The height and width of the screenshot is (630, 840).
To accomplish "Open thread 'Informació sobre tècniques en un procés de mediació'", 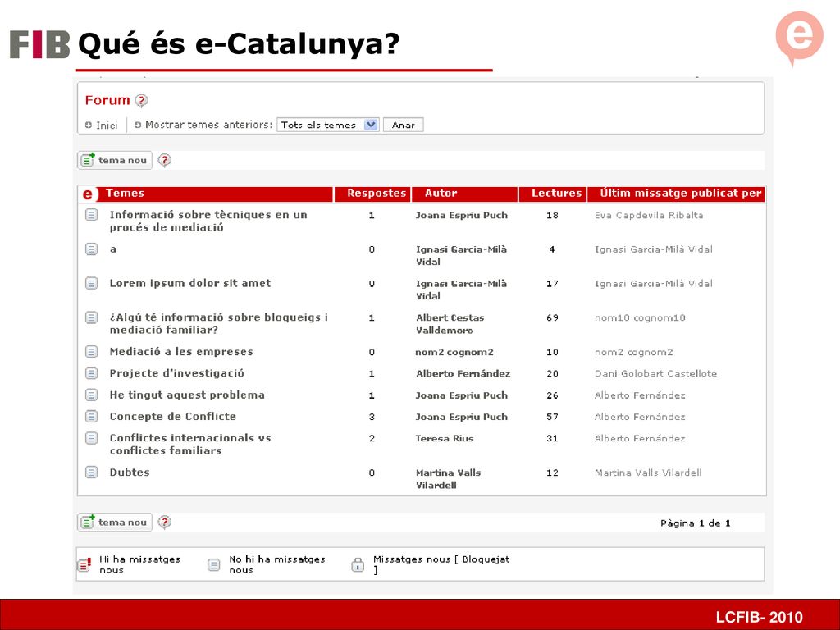I will tap(208, 221).
